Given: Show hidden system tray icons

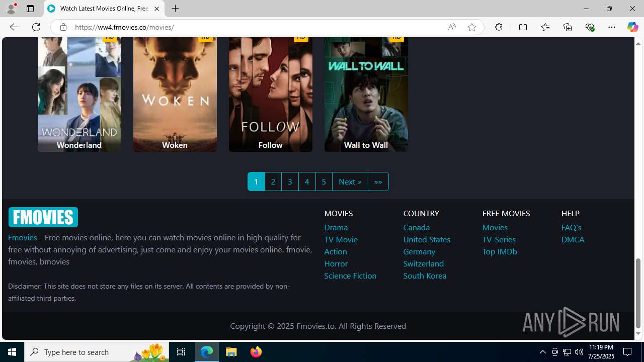Looking at the screenshot, I should (542, 352).
